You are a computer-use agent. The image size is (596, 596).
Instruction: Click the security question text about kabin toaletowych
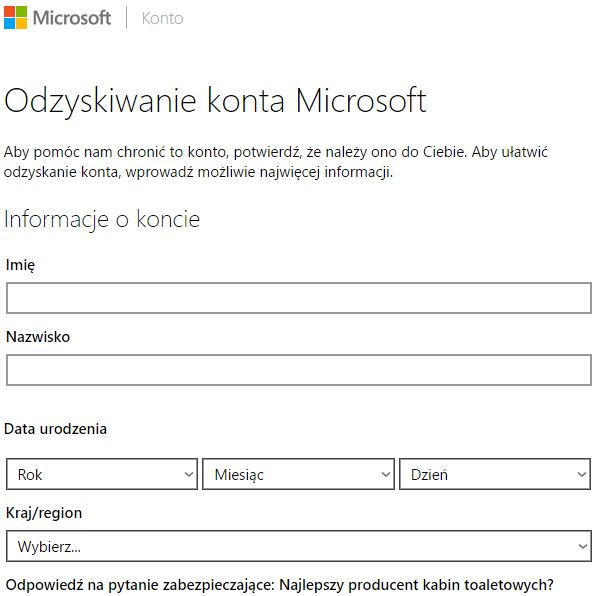[x=279, y=585]
